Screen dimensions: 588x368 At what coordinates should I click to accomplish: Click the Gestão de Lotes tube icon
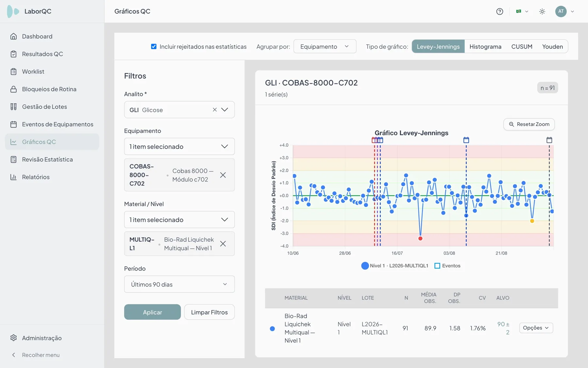(x=13, y=107)
